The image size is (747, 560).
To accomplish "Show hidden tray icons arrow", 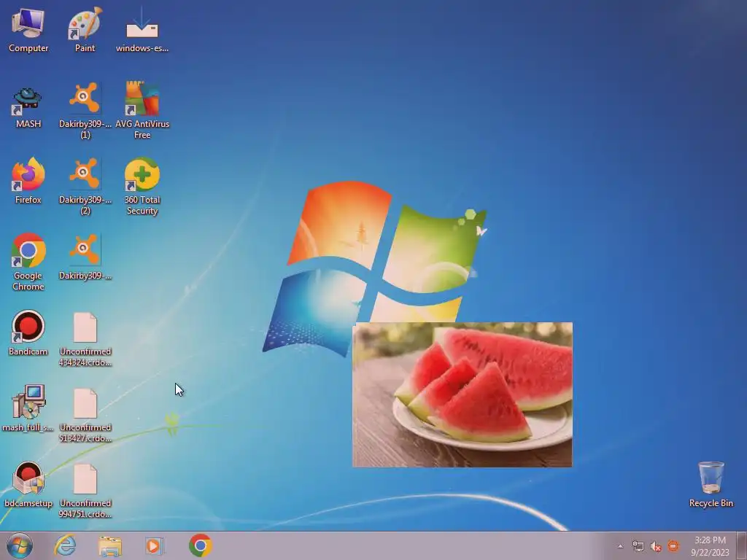I will click(x=620, y=546).
